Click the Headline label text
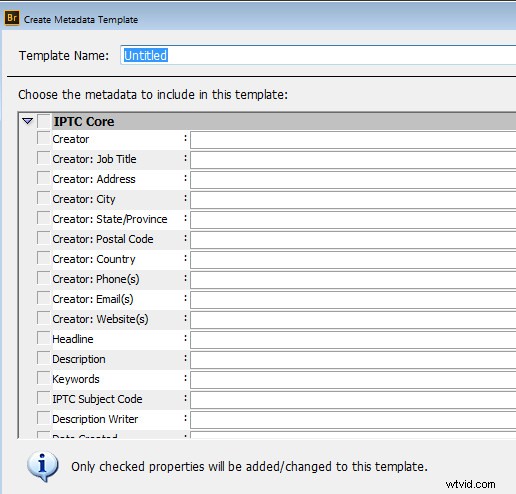 [73, 339]
